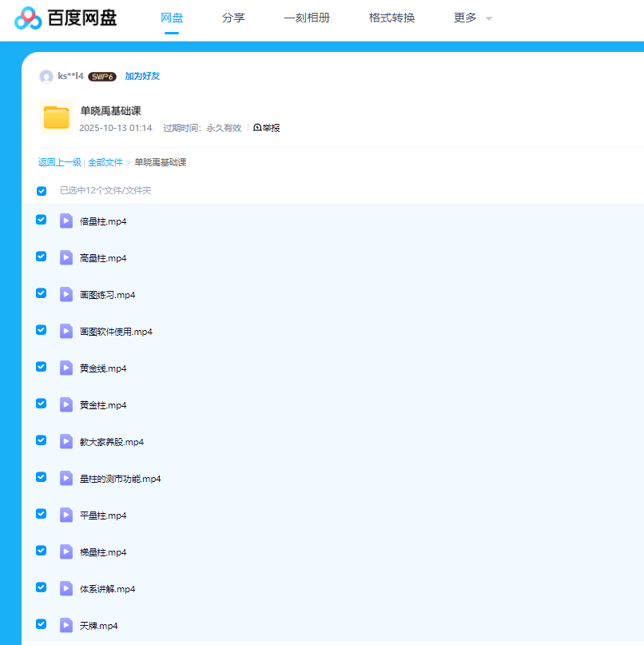Uncheck the checkbox for 平量柱.mp4
The width and height of the screenshot is (644, 645).
click(x=41, y=514)
